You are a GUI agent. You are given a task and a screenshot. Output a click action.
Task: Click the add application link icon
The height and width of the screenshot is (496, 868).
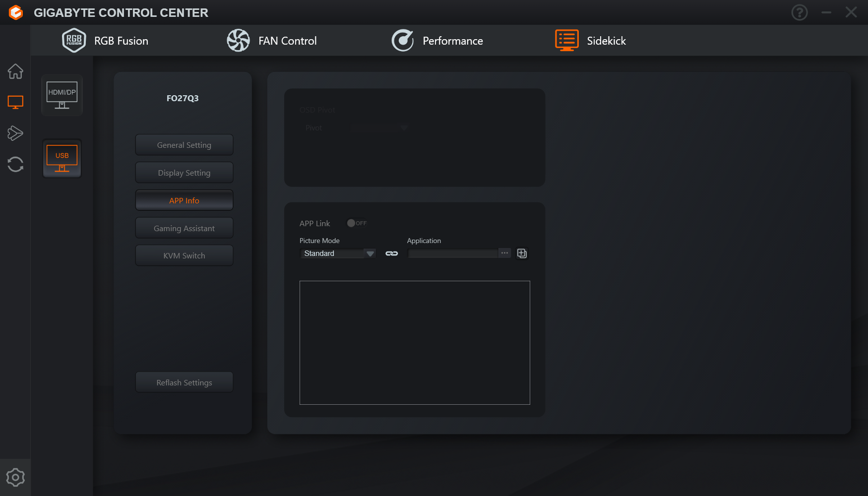point(522,253)
